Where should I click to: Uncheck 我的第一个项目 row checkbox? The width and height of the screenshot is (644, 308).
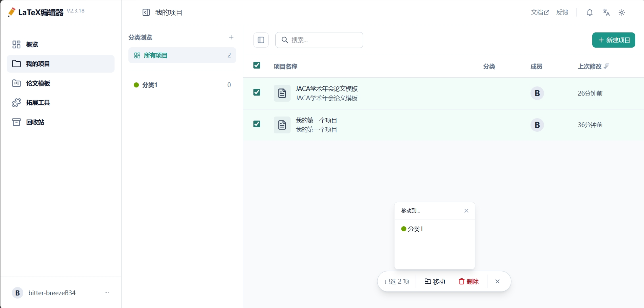click(257, 124)
